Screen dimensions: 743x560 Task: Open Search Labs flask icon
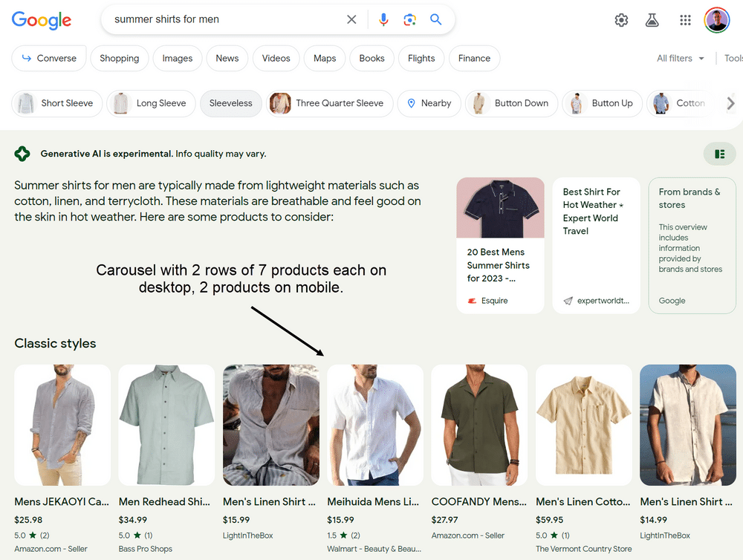point(652,20)
